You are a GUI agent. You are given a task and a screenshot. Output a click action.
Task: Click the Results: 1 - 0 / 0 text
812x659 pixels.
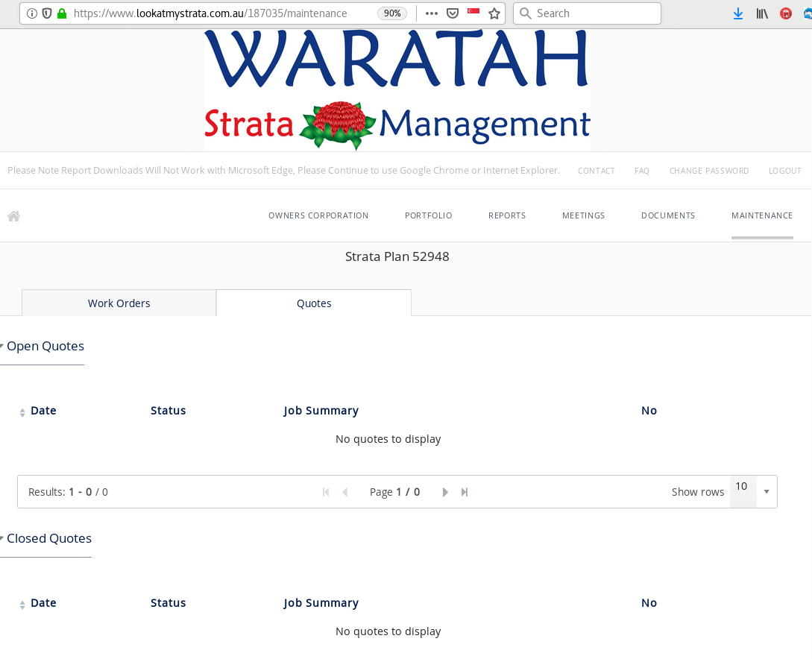[x=68, y=492]
